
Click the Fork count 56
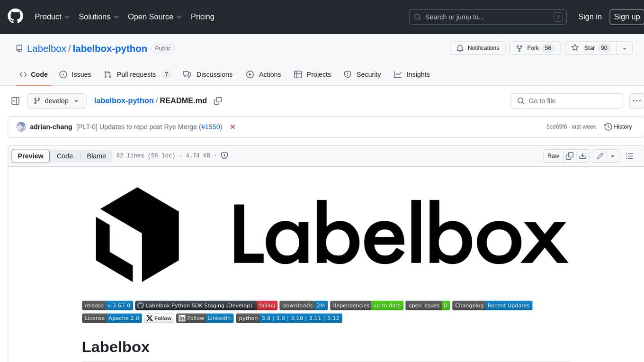548,48
